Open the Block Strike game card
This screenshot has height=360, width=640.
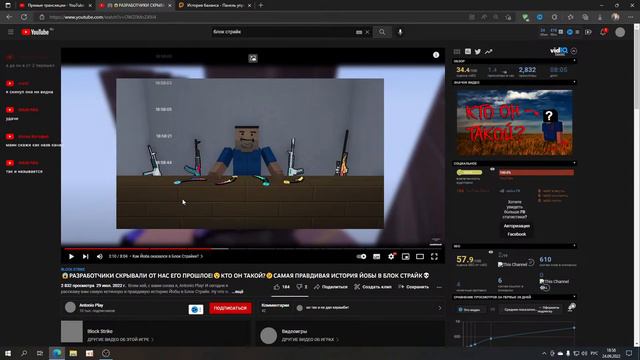point(156,331)
